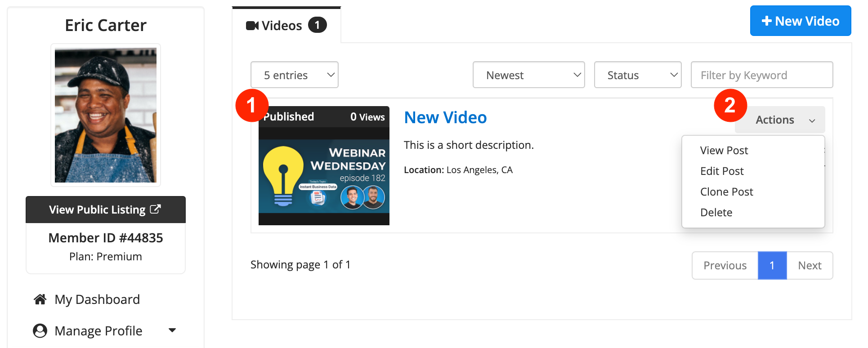Click the blue New Video button
This screenshot has height=348, width=868.
[801, 21]
